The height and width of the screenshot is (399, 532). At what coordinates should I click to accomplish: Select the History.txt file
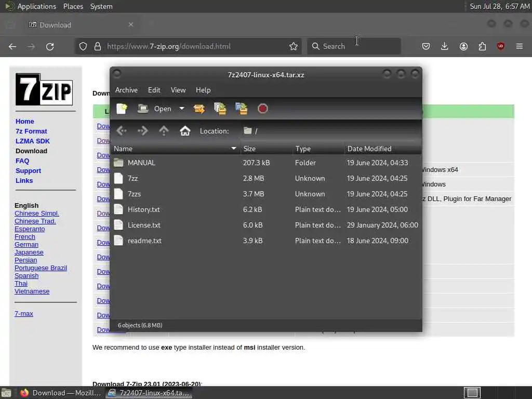coord(266,209)
